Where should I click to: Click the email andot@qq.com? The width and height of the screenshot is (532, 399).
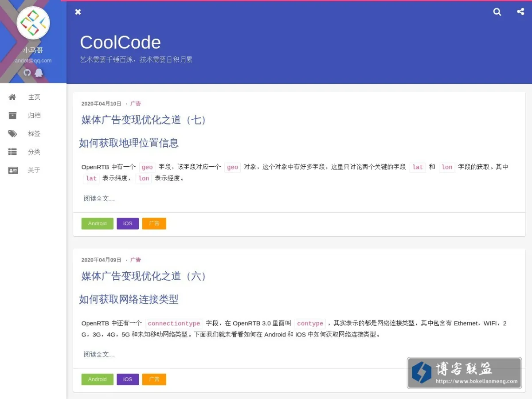click(33, 61)
